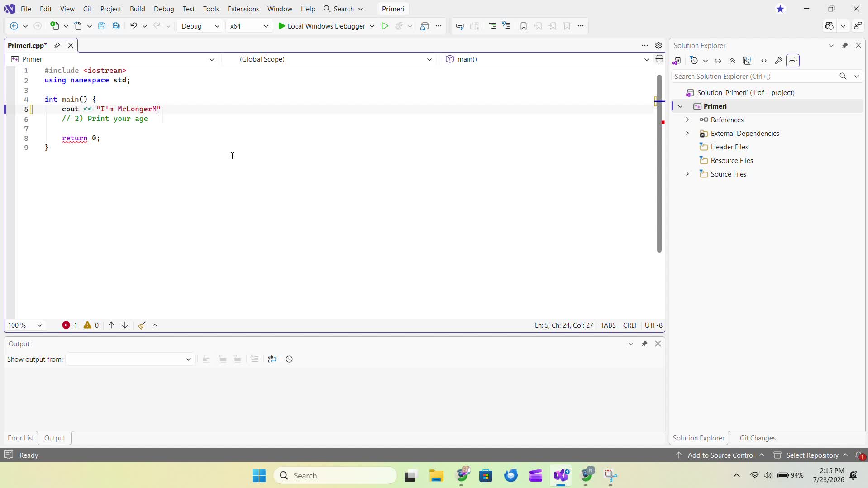Open the Debug configuration dropdown
868x488 pixels.
coord(200,26)
